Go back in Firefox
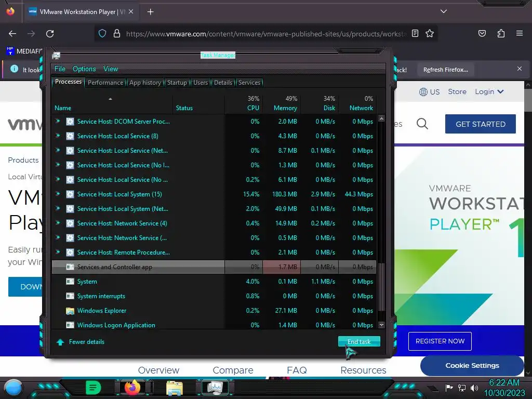 point(12,34)
